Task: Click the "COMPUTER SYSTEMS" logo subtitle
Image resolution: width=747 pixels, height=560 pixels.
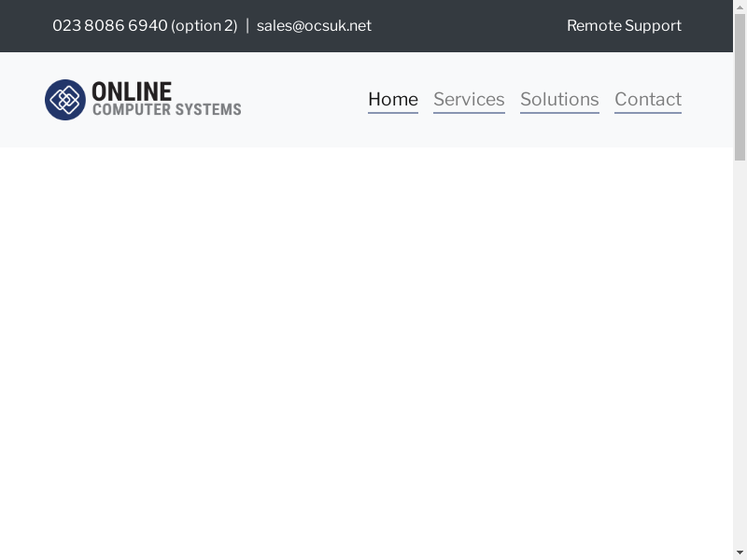Action: coord(166,109)
